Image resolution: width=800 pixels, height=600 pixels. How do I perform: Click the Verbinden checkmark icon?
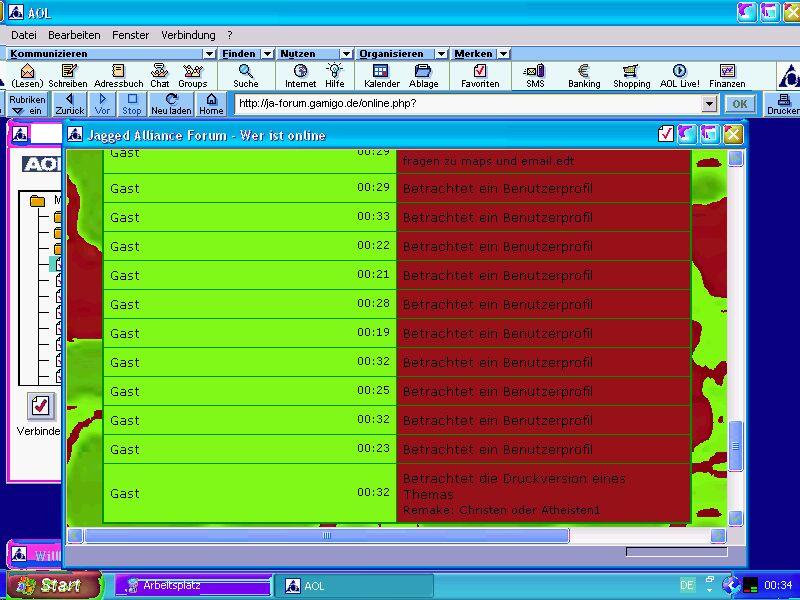coord(40,406)
